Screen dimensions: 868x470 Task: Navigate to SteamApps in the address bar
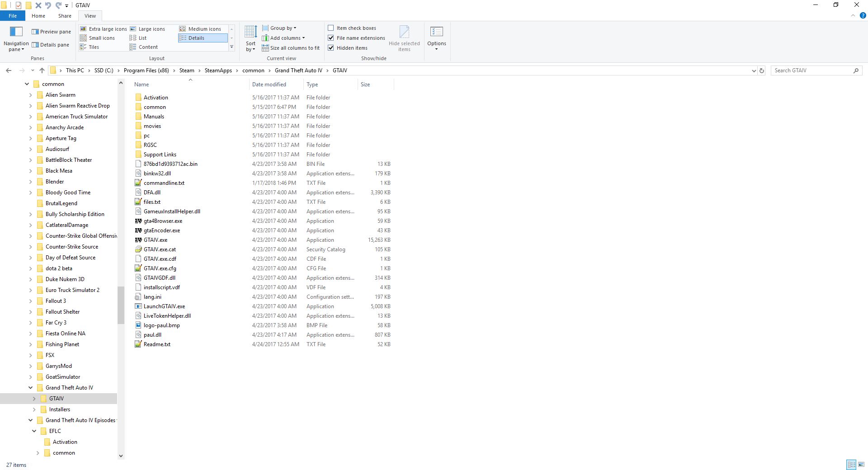(x=218, y=70)
